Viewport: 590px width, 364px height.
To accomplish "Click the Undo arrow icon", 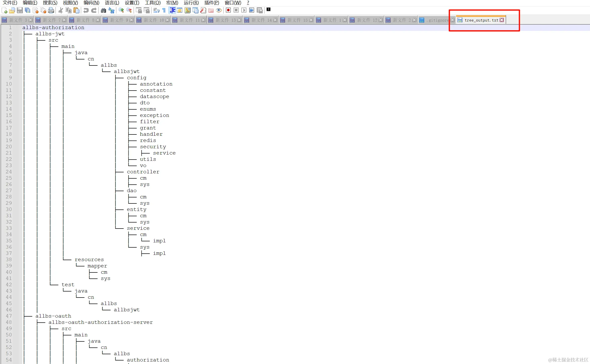I will click(x=86, y=10).
